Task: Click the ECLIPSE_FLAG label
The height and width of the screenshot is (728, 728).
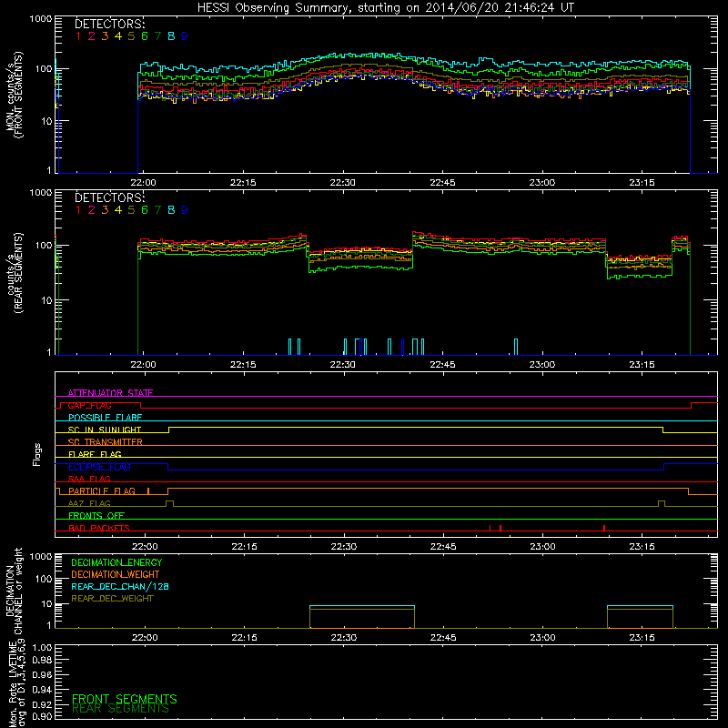Action: [x=99, y=467]
